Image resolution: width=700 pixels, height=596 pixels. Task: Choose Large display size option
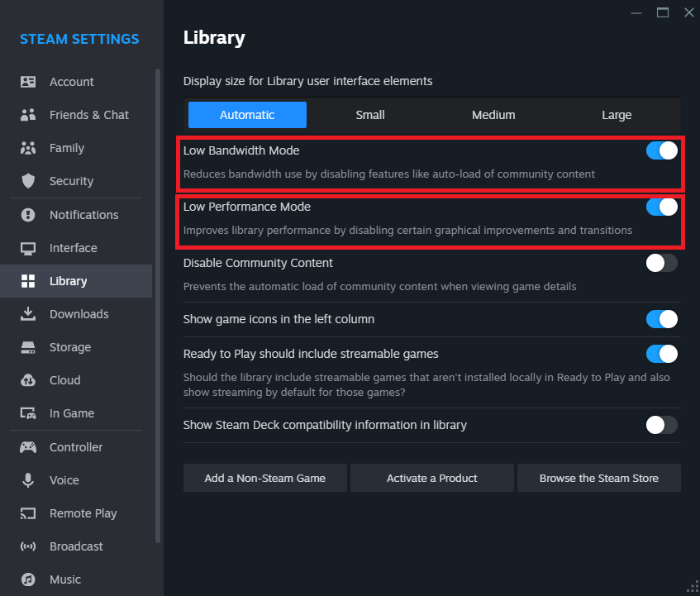[x=617, y=115]
